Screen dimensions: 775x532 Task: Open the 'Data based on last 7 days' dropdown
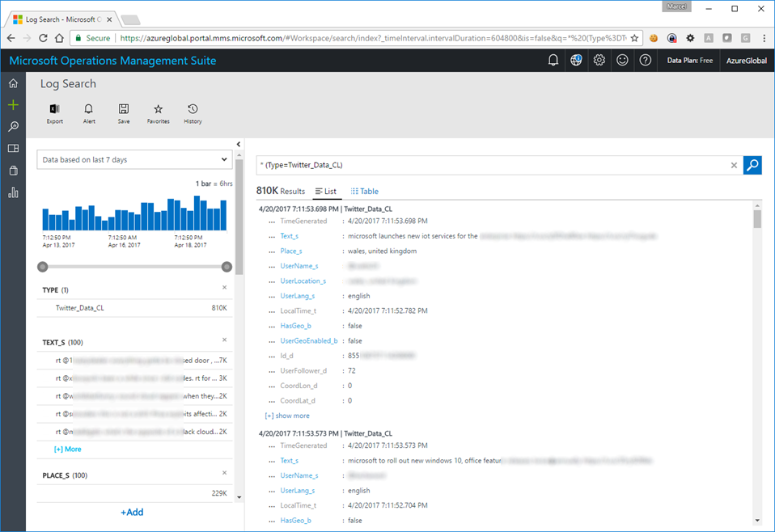point(134,159)
